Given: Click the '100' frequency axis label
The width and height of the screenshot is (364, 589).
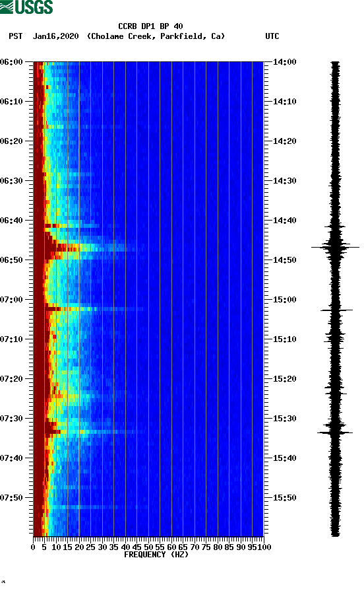Looking at the screenshot, I should pyautogui.click(x=264, y=547).
